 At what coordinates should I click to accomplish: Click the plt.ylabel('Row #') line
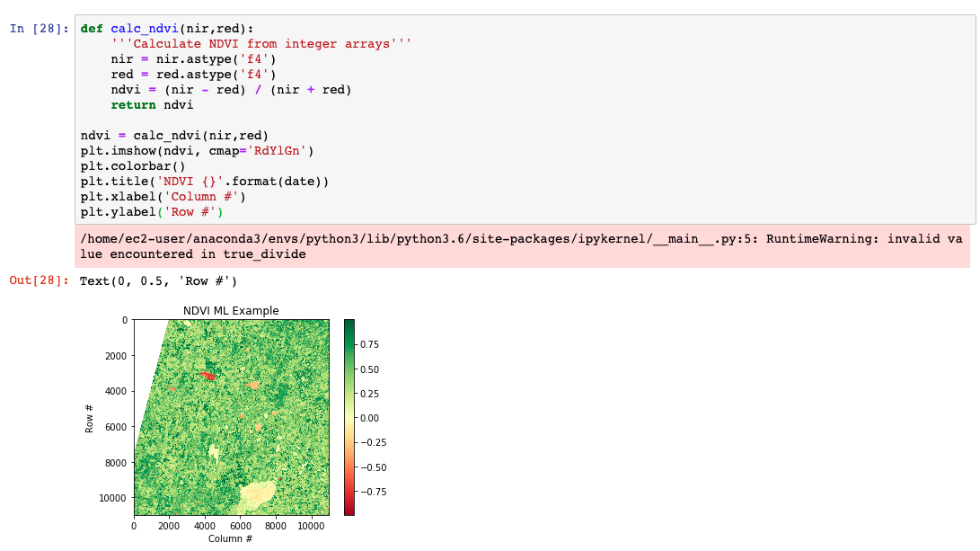click(152, 212)
